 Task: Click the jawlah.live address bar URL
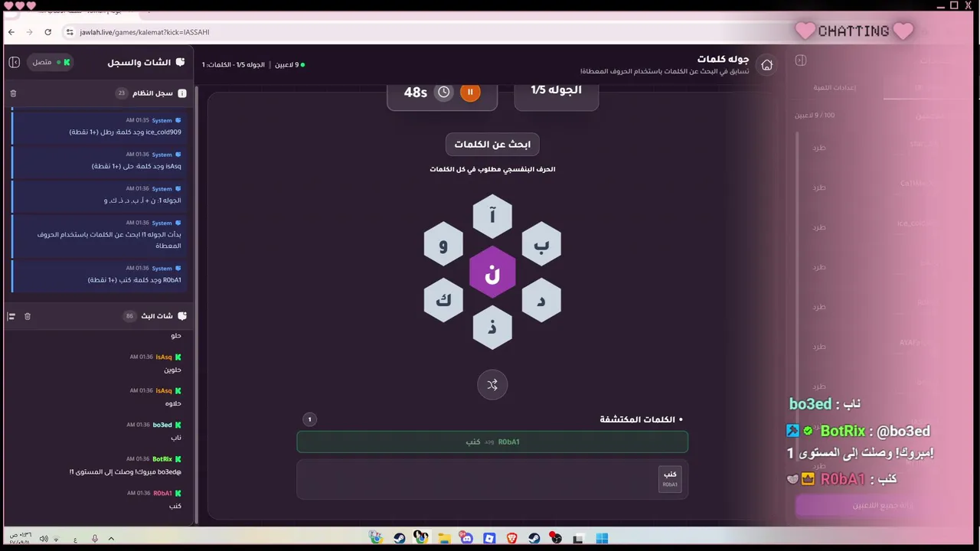coord(144,32)
